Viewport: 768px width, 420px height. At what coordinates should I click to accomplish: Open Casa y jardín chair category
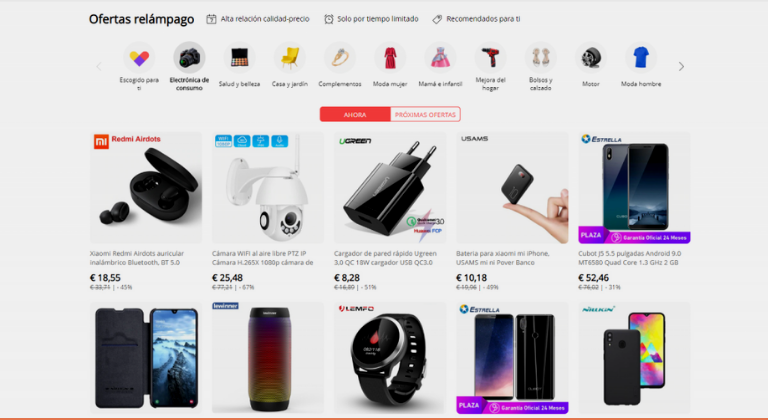pyautogui.click(x=290, y=58)
